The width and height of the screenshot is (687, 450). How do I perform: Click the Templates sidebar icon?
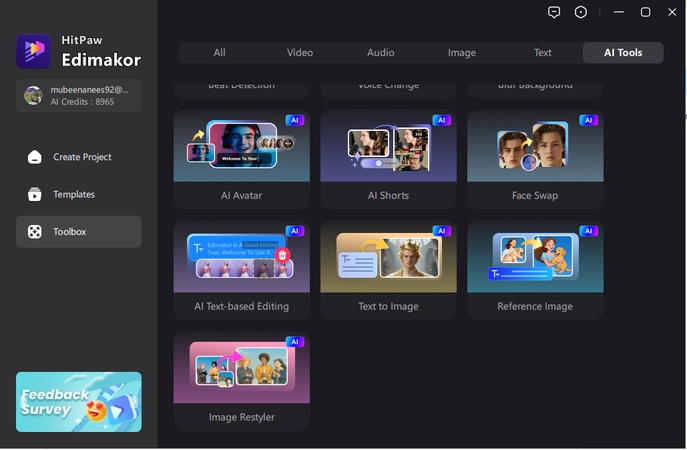(35, 195)
